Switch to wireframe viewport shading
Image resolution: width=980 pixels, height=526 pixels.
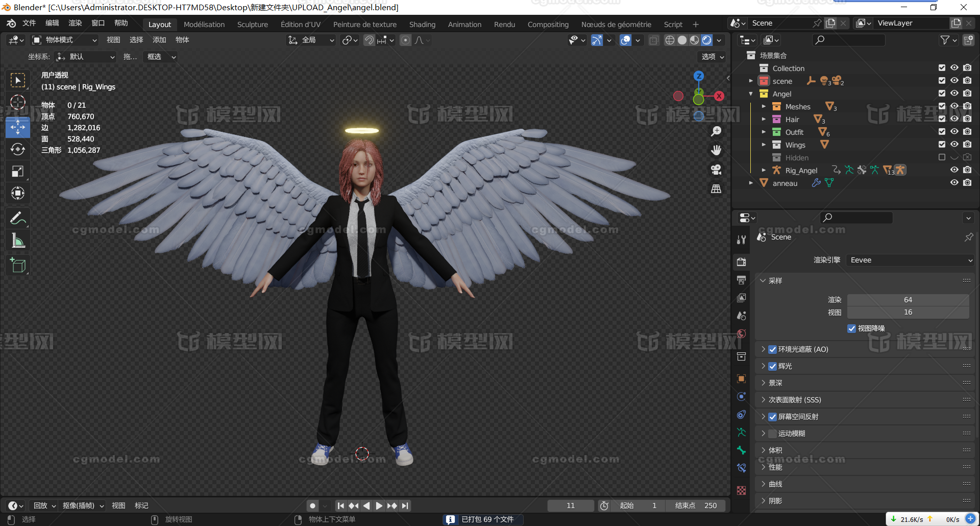[x=670, y=40]
